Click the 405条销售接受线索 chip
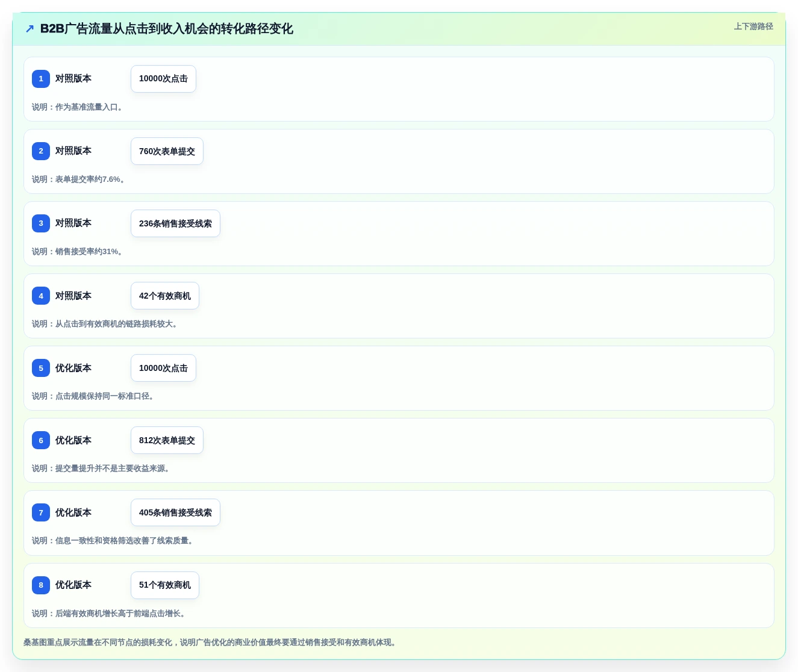 [x=175, y=512]
